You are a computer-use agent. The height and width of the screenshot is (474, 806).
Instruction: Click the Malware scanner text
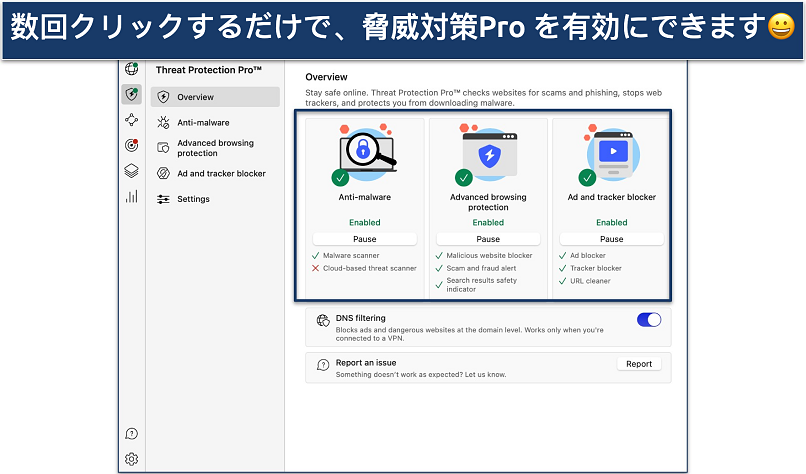pos(351,256)
